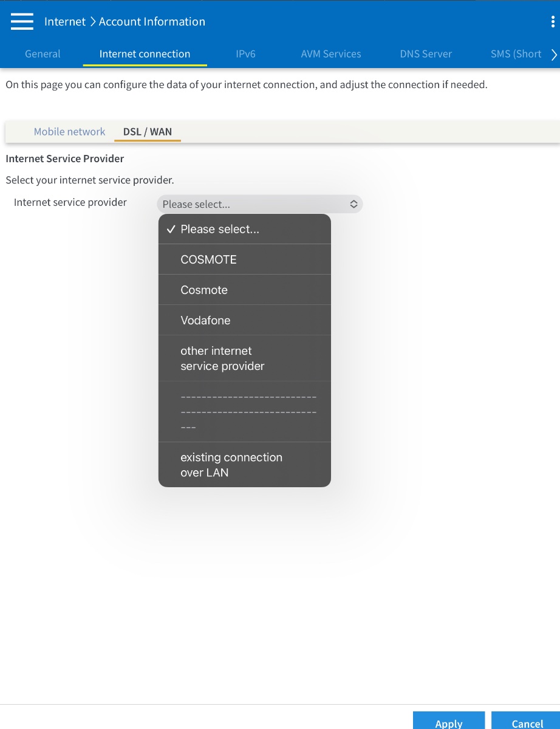The height and width of the screenshot is (729, 560).
Task: Switch to the General tab
Action: [x=43, y=54]
